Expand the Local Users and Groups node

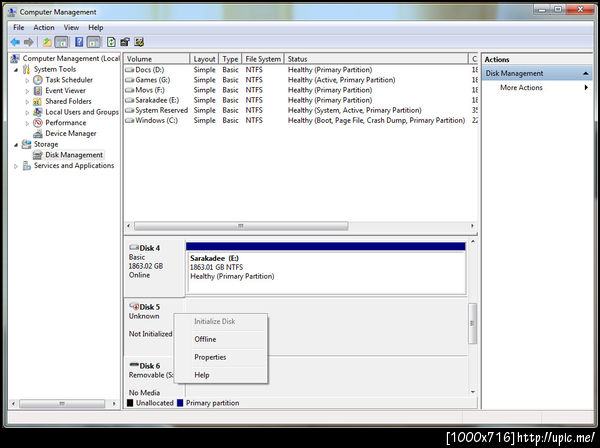click(27, 112)
